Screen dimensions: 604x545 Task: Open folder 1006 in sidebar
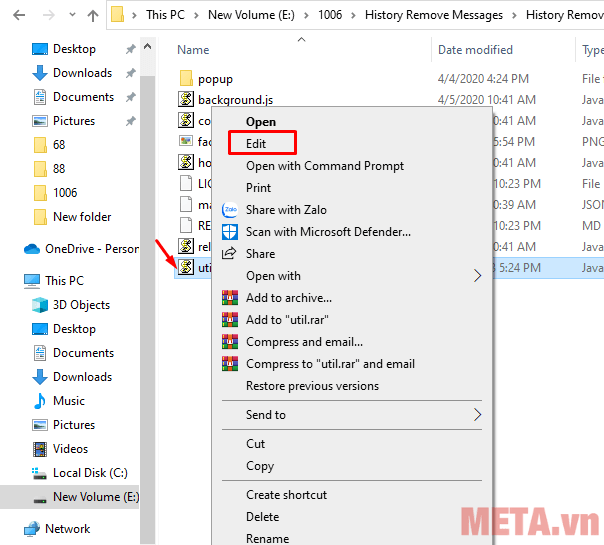[x=65, y=193]
